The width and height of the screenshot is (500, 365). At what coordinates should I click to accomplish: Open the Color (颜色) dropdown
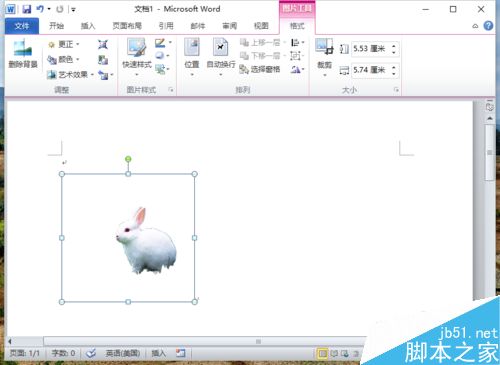pyautogui.click(x=64, y=59)
